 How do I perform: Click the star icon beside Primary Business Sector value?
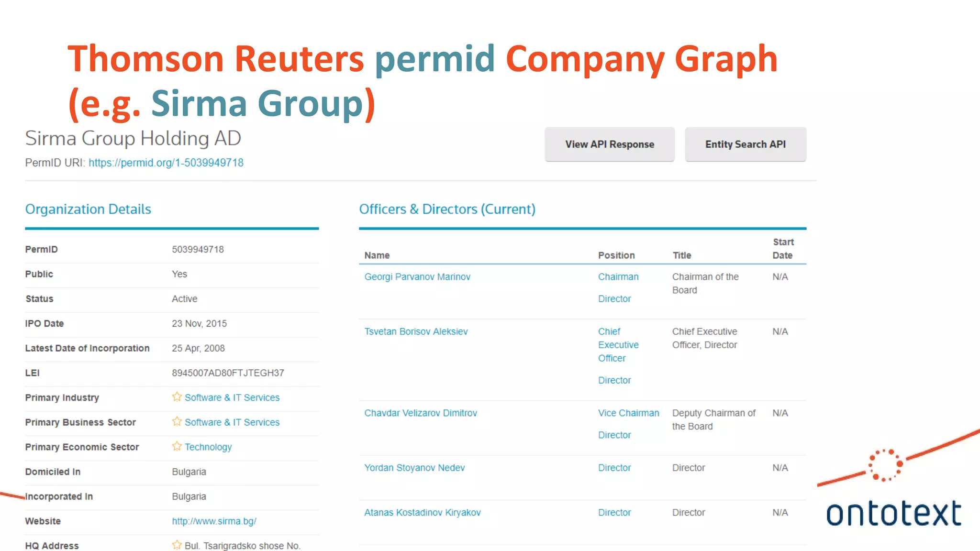(177, 421)
